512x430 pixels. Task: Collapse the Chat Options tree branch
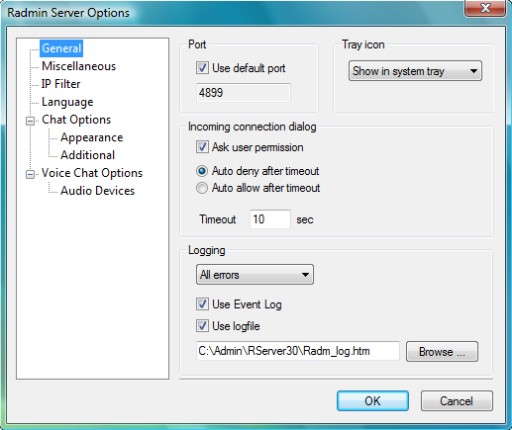30,121
